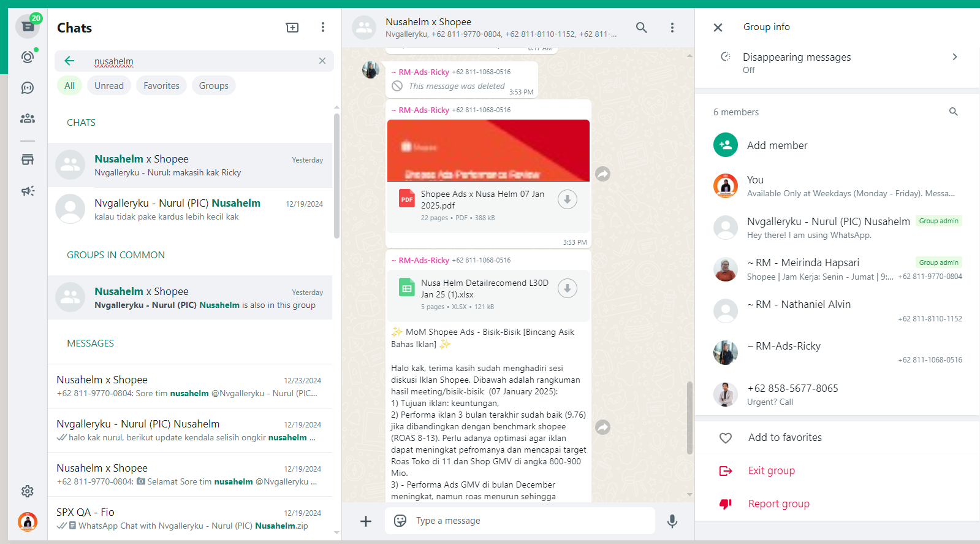Image resolution: width=980 pixels, height=544 pixels.
Task: Open Nusahelm x Shopee under Groups in common
Action: click(190, 298)
